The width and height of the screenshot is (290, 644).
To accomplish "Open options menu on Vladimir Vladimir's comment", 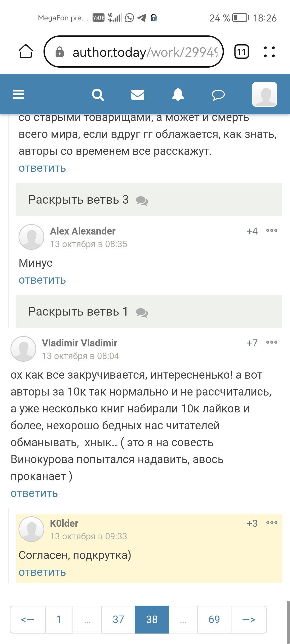I will point(272,342).
